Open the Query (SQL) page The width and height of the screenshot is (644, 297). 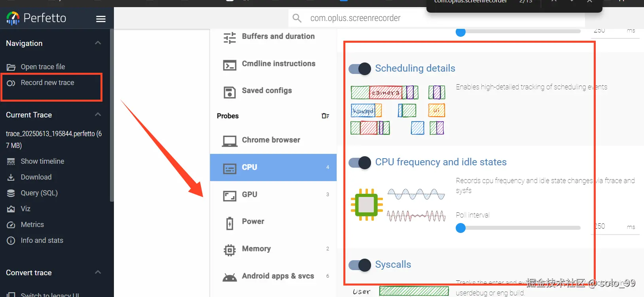(x=39, y=193)
